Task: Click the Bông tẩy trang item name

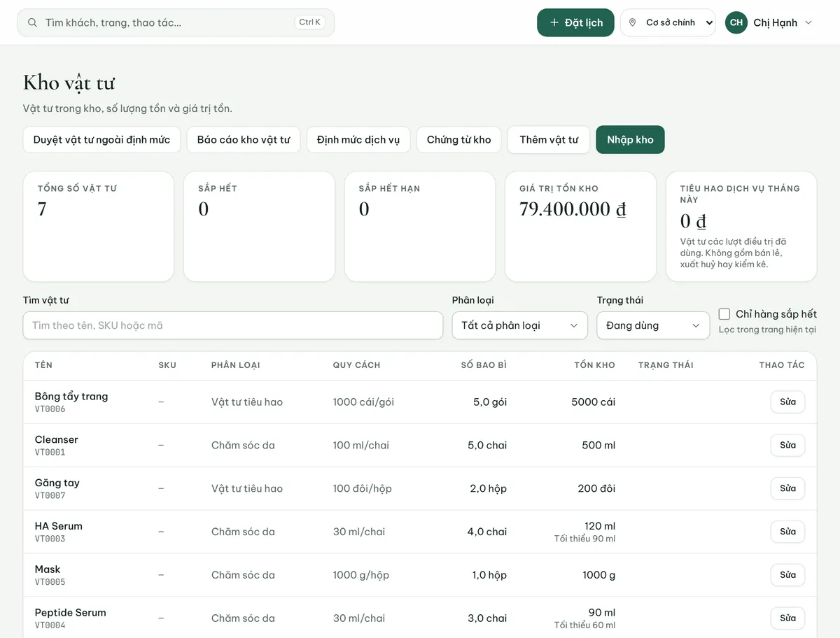Action: [71, 396]
